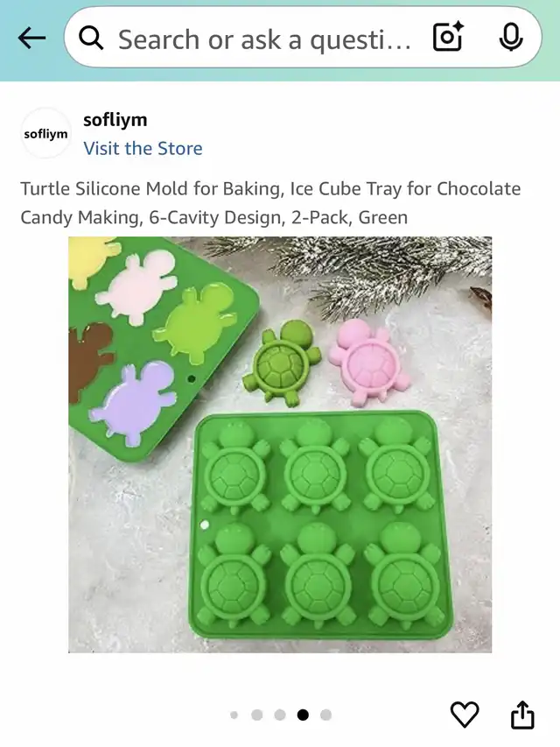This screenshot has width=560, height=747.
Task: Jump to the first image pagination dot
Action: point(234,715)
